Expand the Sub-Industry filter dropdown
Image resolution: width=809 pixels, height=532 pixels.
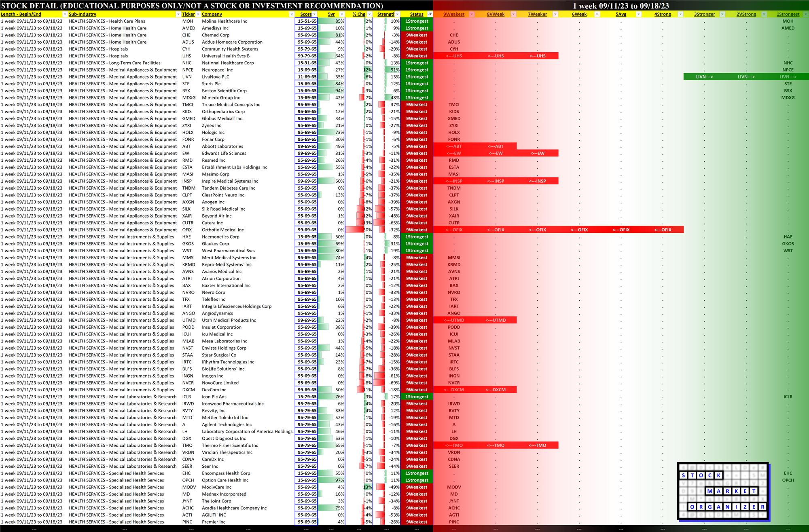click(178, 14)
